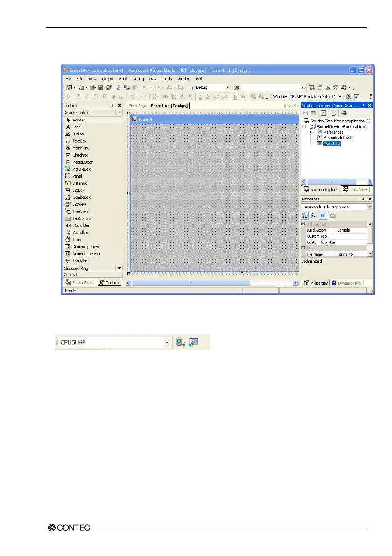Switch to the Class View tab

click(x=355, y=189)
